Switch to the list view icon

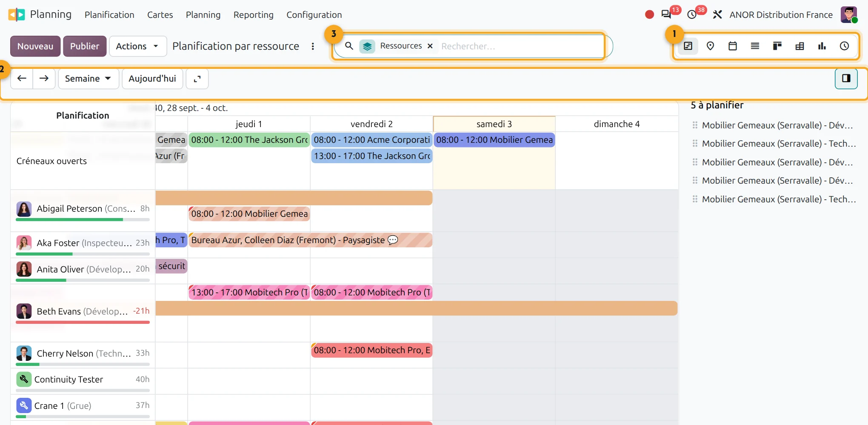[755, 46]
